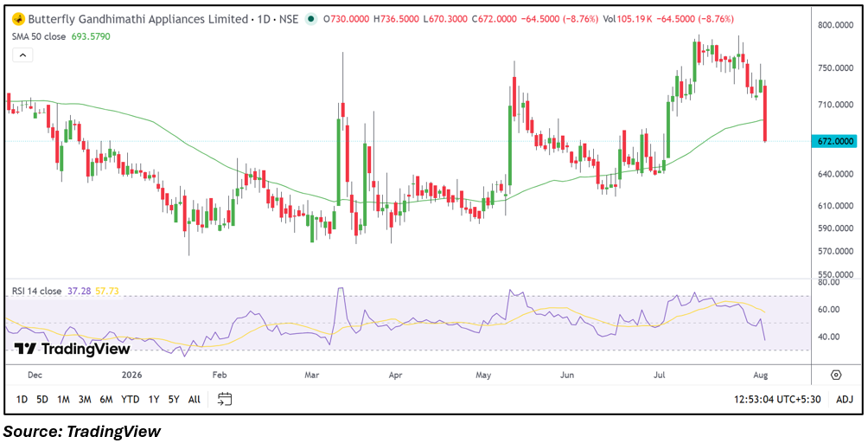This screenshot has width=868, height=443.
Task: Click the Butterfly Gandhimathi company logo icon
Action: [x=19, y=19]
